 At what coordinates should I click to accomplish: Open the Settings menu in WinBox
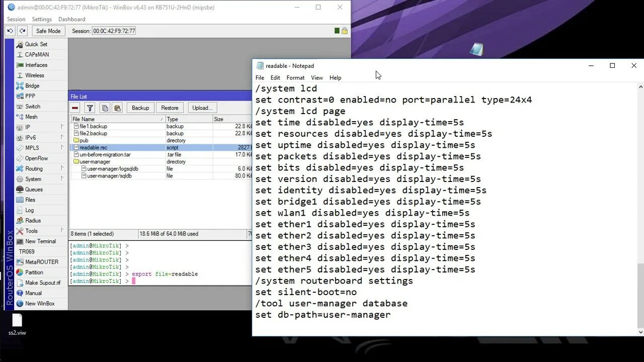(x=42, y=19)
